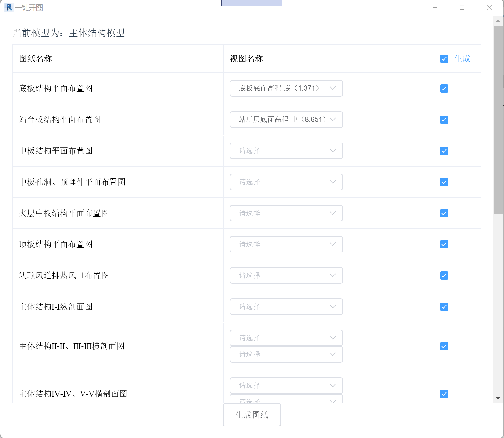Toggle the 生成 select-all checkbox
This screenshot has height=438, width=504.
pos(444,59)
